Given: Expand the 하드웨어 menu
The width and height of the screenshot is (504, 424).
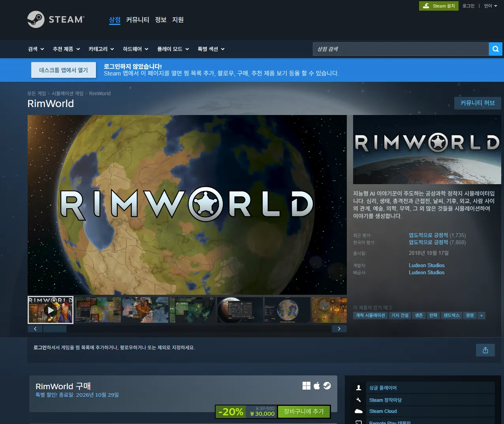Looking at the screenshot, I should click(135, 49).
